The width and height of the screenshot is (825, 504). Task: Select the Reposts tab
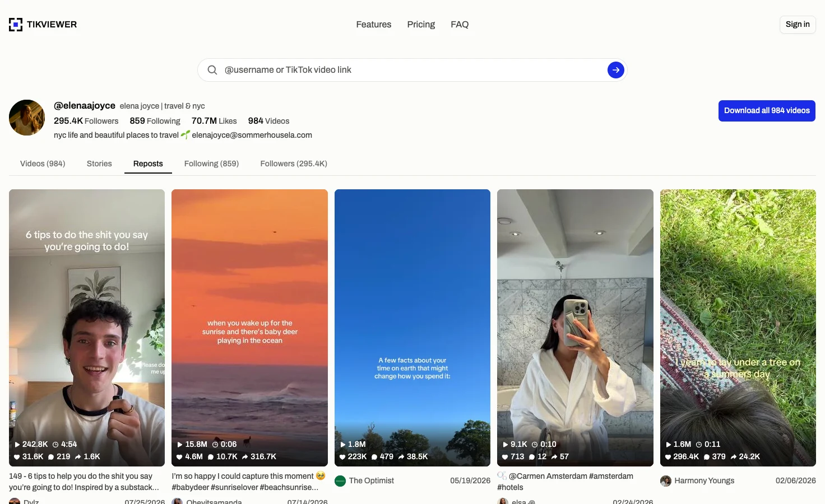click(x=148, y=164)
